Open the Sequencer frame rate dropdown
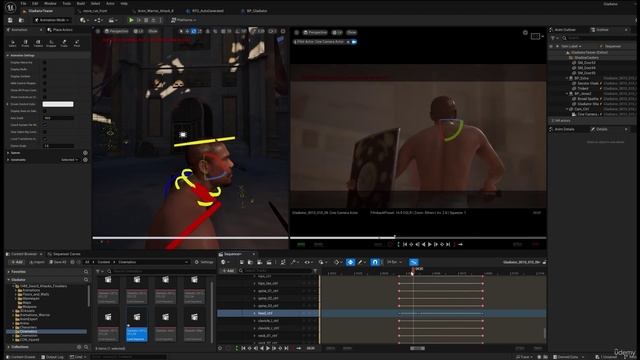640x360 pixels. pyautogui.click(x=394, y=262)
